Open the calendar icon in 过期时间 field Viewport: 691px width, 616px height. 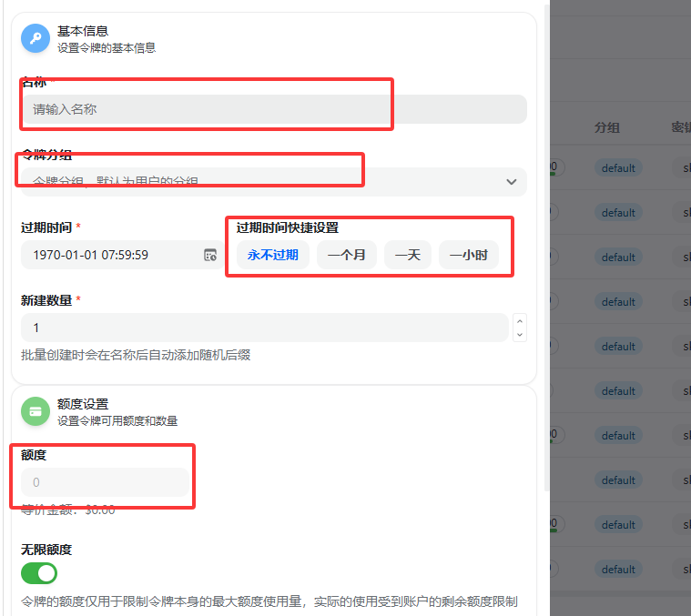coord(209,255)
